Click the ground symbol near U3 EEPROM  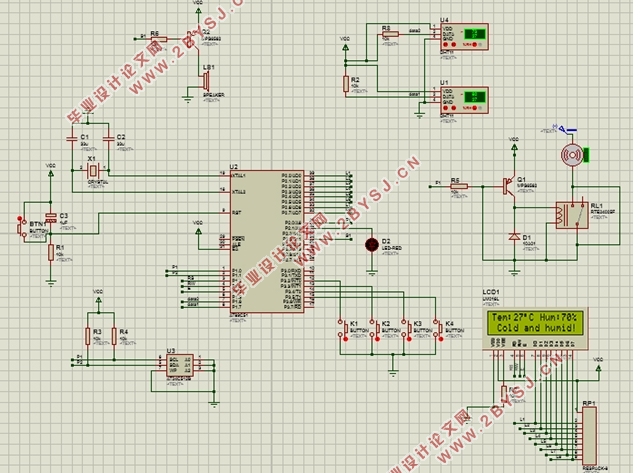214,404
